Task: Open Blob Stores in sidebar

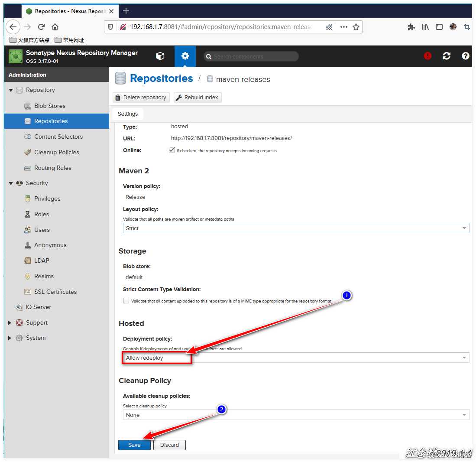Action: pyautogui.click(x=50, y=106)
